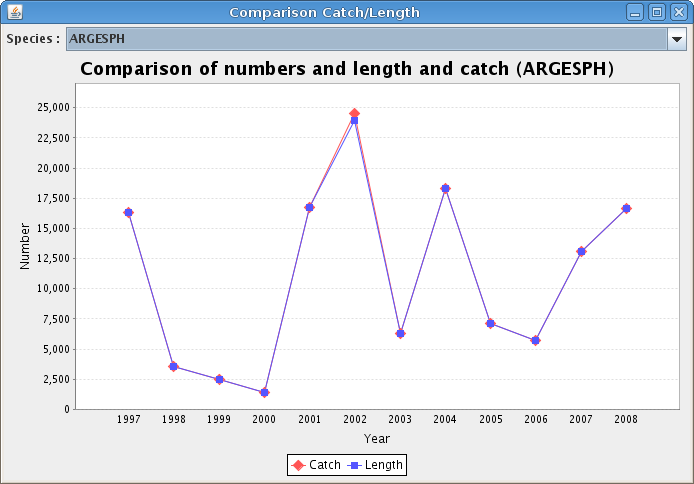This screenshot has width=694, height=484.
Task: Select the 2005 data point
Action: click(490, 323)
